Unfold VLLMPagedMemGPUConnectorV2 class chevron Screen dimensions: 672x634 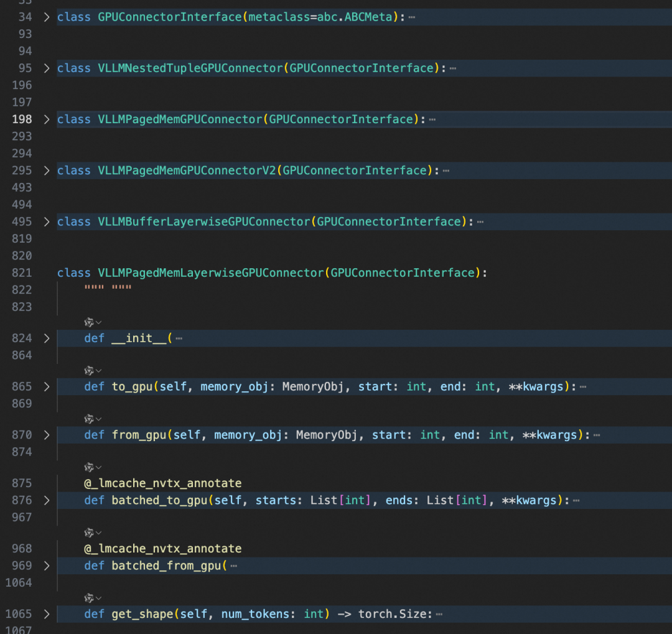point(47,170)
